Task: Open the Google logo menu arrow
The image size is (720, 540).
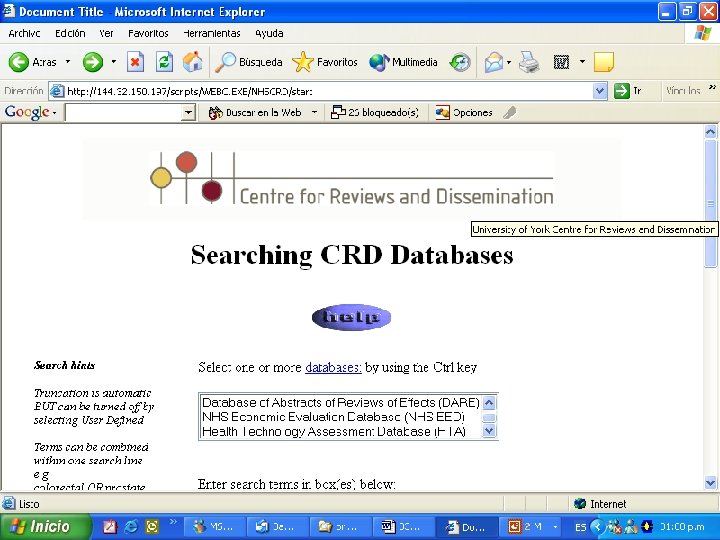Action: click(55, 113)
